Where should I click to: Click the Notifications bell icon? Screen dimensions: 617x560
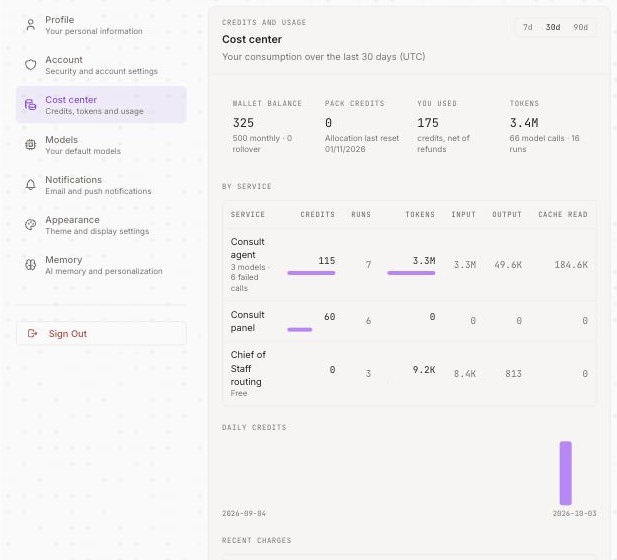(30, 185)
